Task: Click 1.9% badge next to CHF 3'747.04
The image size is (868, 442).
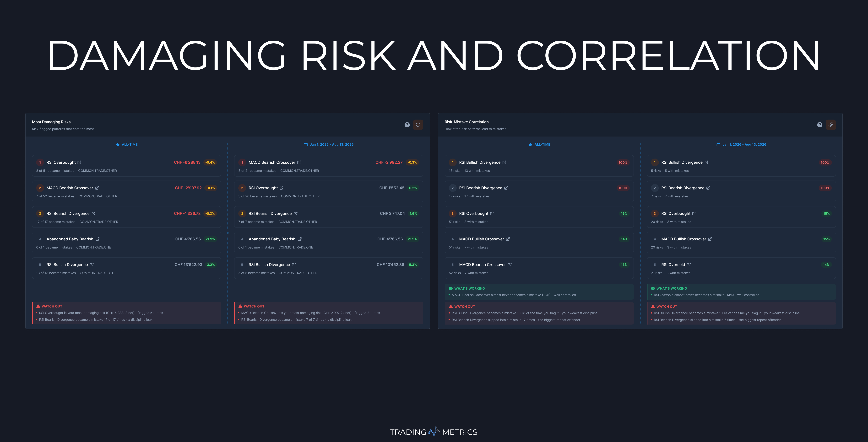Action: pyautogui.click(x=413, y=214)
